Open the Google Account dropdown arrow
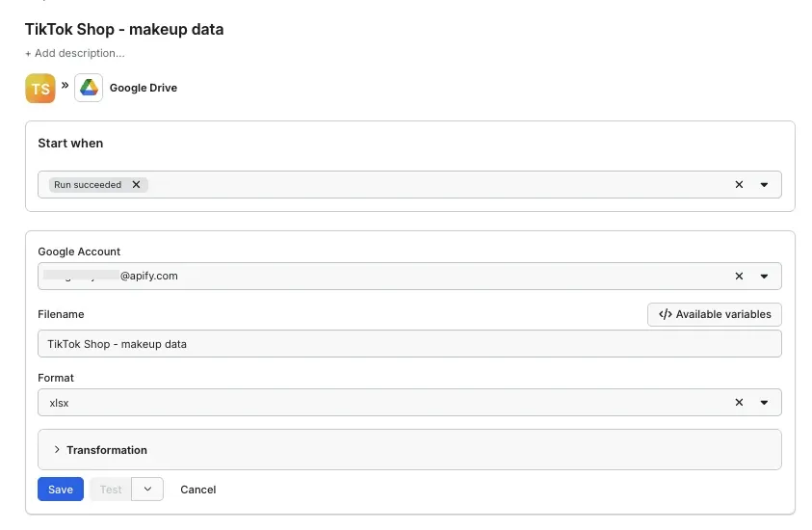This screenshot has width=812, height=530. 764,277
